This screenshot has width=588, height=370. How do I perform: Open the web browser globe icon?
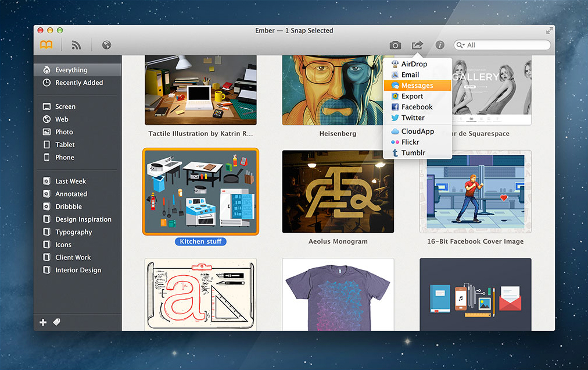[x=106, y=45]
